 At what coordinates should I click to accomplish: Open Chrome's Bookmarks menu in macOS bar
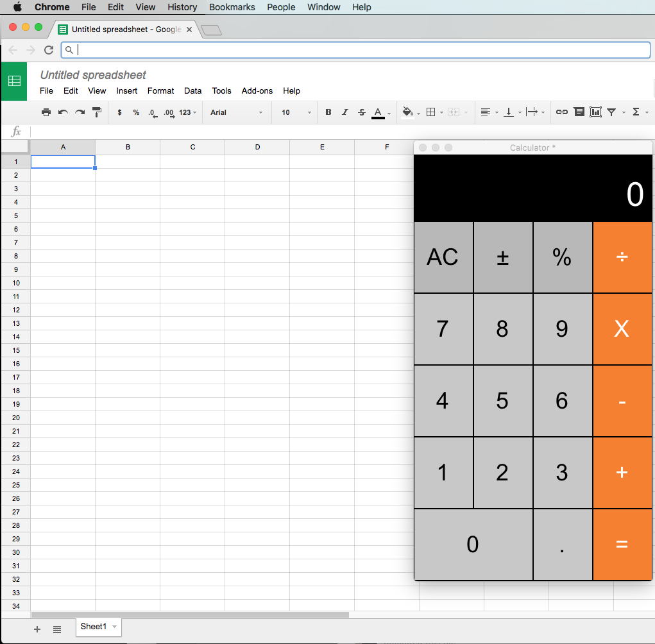click(232, 7)
